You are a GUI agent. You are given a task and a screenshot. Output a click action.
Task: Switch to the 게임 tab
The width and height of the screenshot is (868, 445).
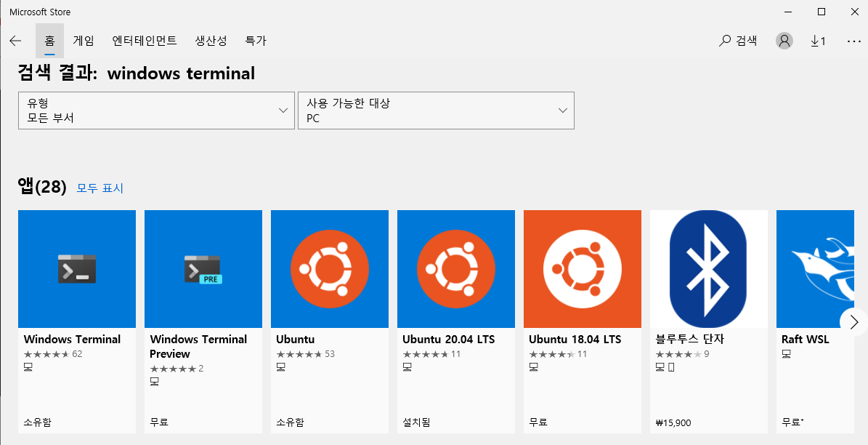point(84,41)
